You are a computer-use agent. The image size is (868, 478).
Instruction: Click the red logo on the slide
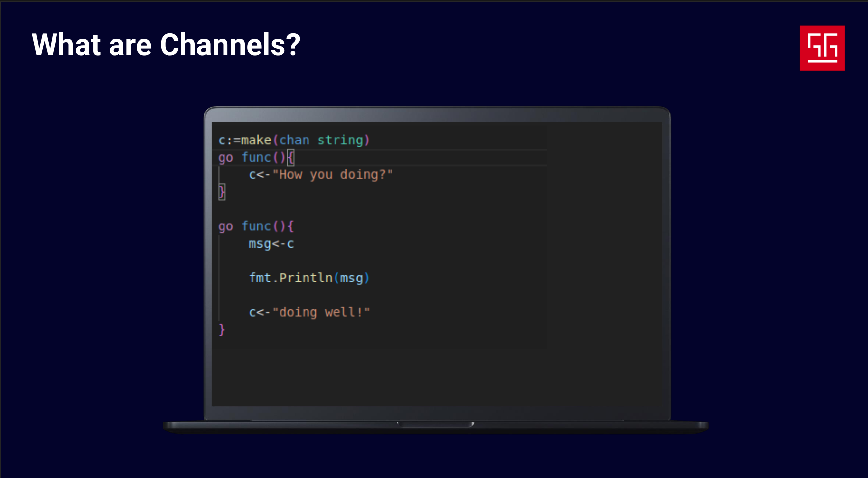822,48
